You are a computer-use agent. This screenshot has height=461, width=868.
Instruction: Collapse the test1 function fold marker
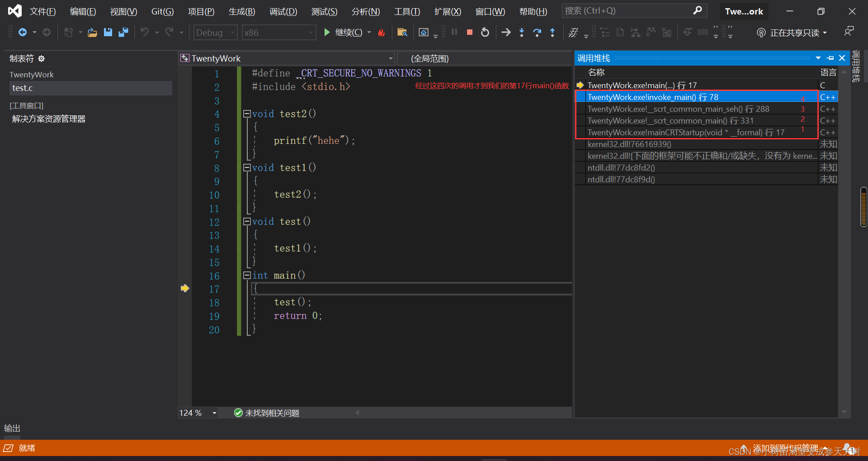pos(247,167)
